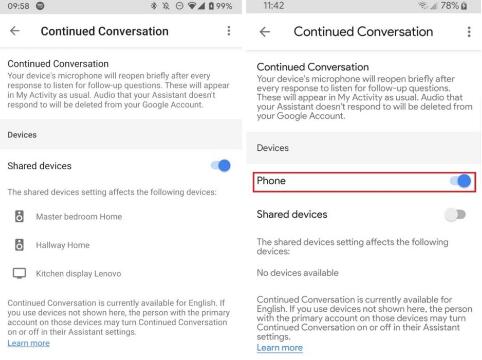Go back using right screen's arrow
The image size is (482, 360).
point(265,32)
